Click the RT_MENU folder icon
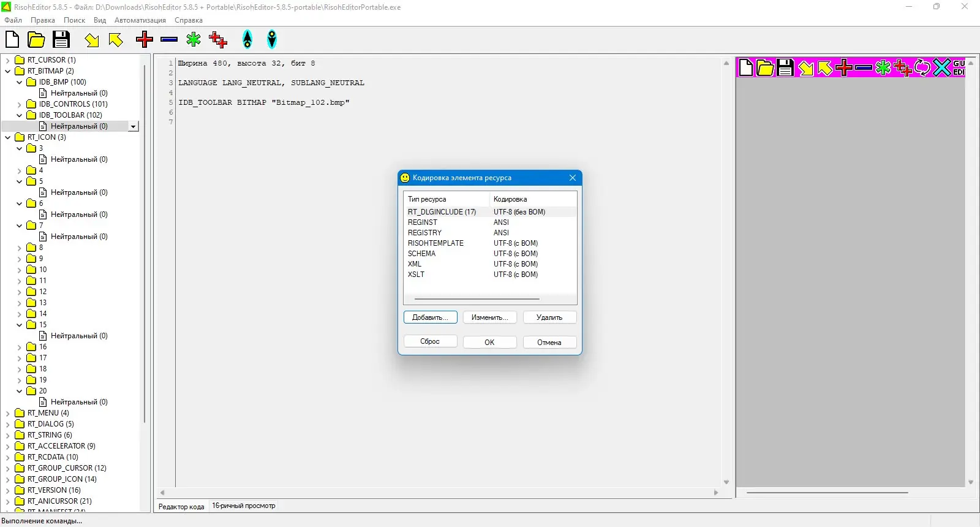The width and height of the screenshot is (980, 527). (20, 413)
